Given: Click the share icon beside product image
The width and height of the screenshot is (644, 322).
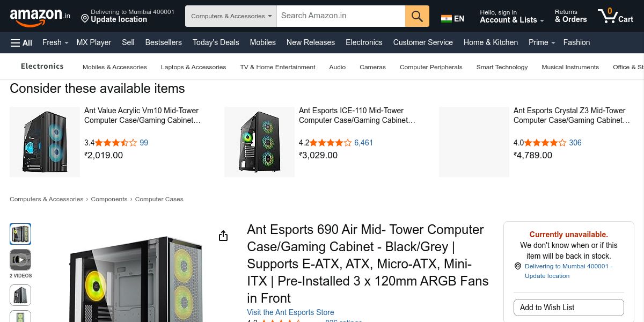Looking at the screenshot, I should coord(223,236).
